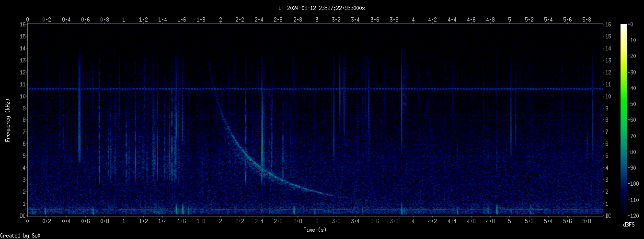Click the "5.8" tick on the top time axis
The width and height of the screenshot is (644, 239).
587,20
